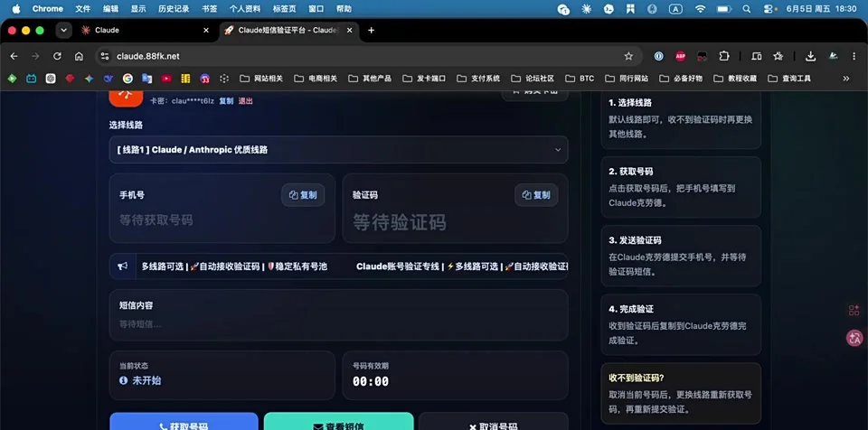Viewport: 868px width, 430px height.
Task: Open the tab search dropdown arrow
Action: 64,31
